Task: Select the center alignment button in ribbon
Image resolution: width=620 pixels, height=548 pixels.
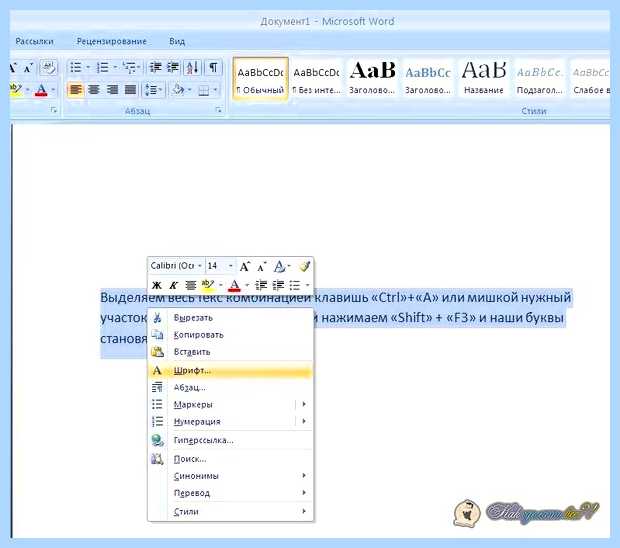Action: pos(94,90)
